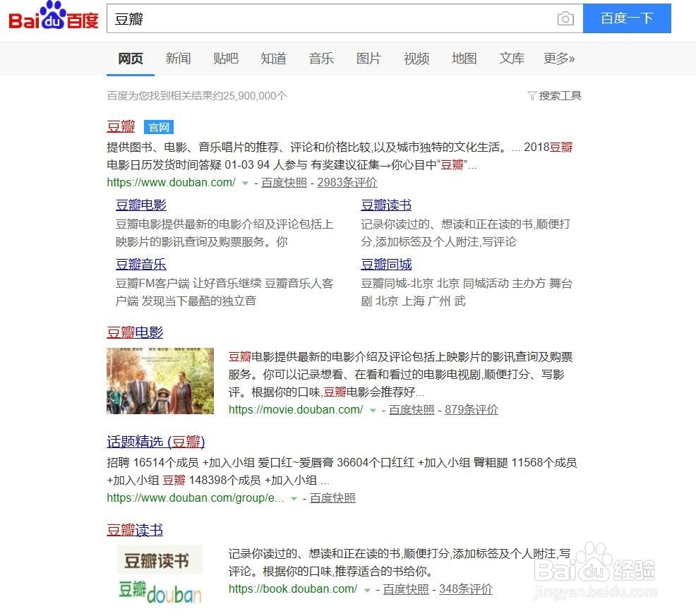Click the snippet line starting 招聘 16514个成员

tap(342, 462)
